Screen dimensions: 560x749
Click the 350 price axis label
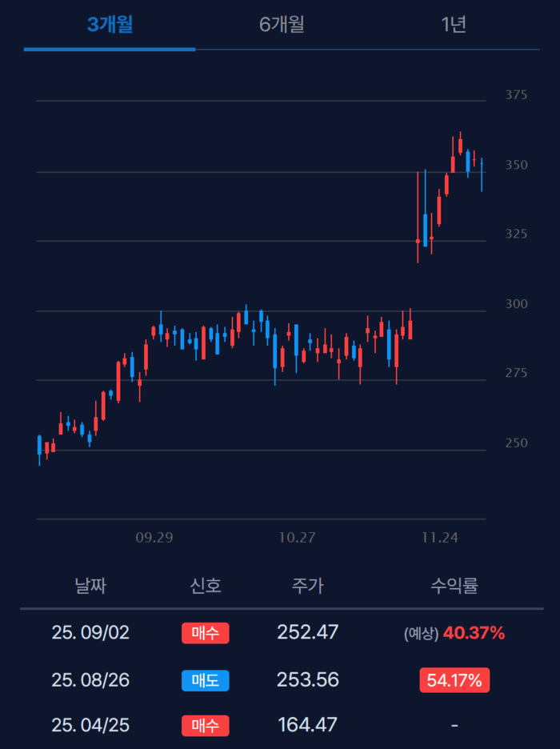[x=516, y=165]
